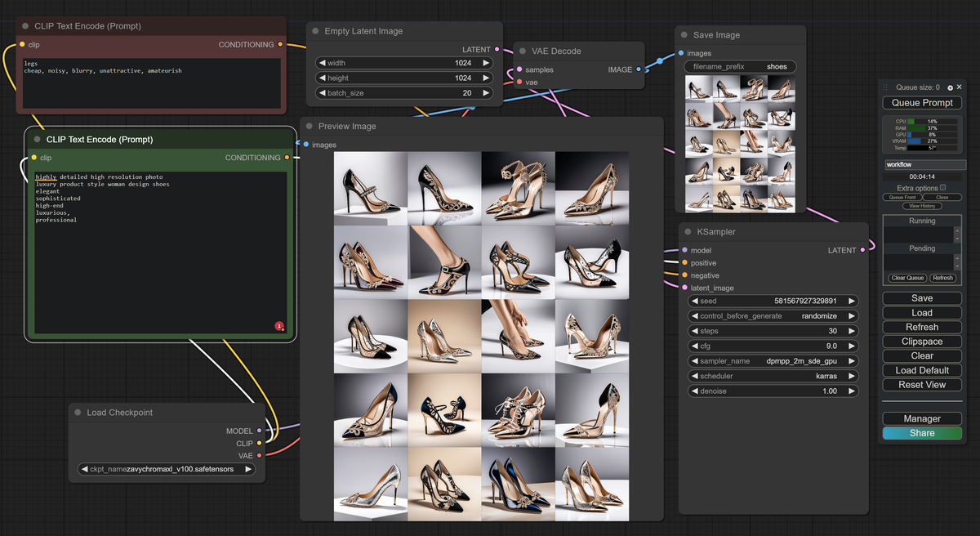Viewport: 980px width, 536px height.
Task: Collapse the Preview Image node dot
Action: point(308,127)
